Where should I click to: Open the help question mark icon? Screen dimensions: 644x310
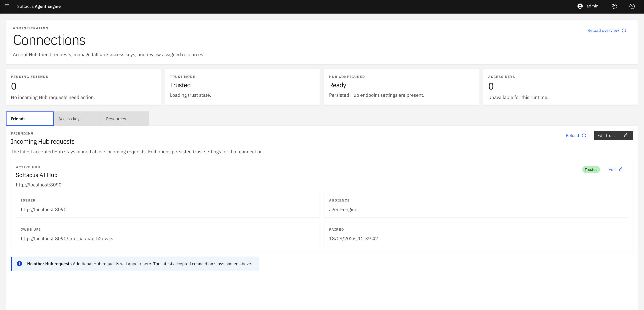(x=632, y=6)
